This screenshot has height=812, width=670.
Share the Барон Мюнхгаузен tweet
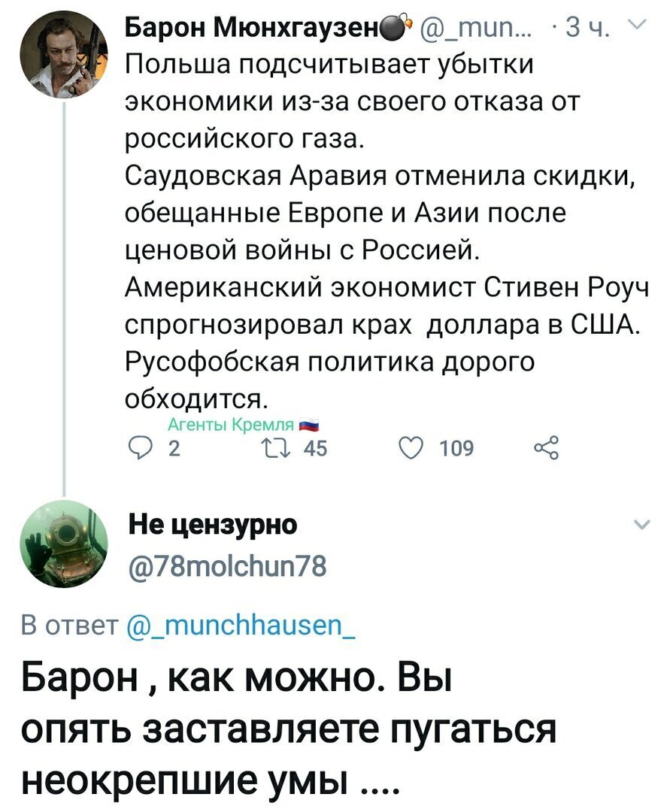click(x=547, y=448)
